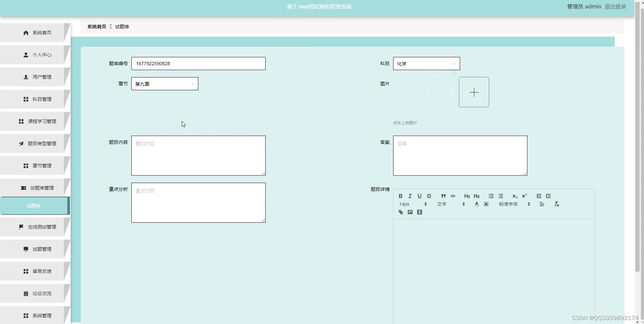Image resolution: width=644 pixels, height=324 pixels.
Task: Open the 标准字体 font family dropdown
Action: (514, 204)
